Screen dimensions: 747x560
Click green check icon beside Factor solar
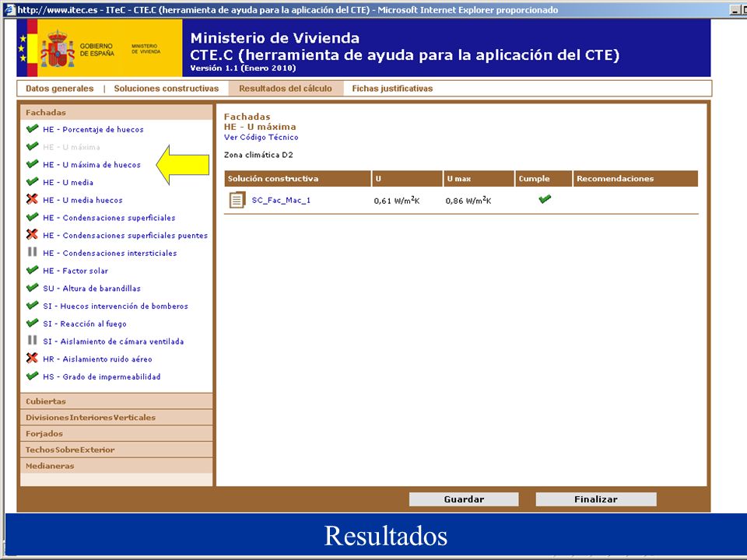33,270
